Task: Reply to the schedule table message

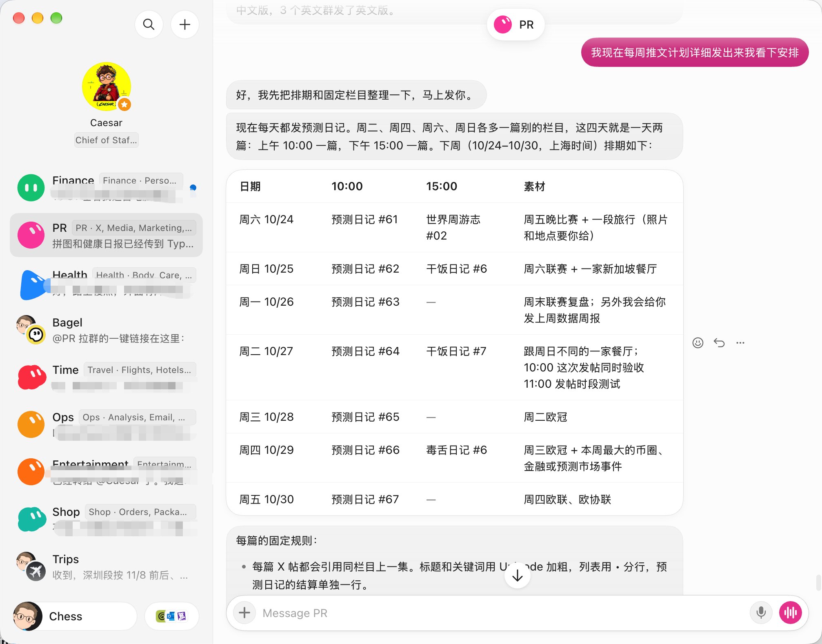Action: pos(719,343)
